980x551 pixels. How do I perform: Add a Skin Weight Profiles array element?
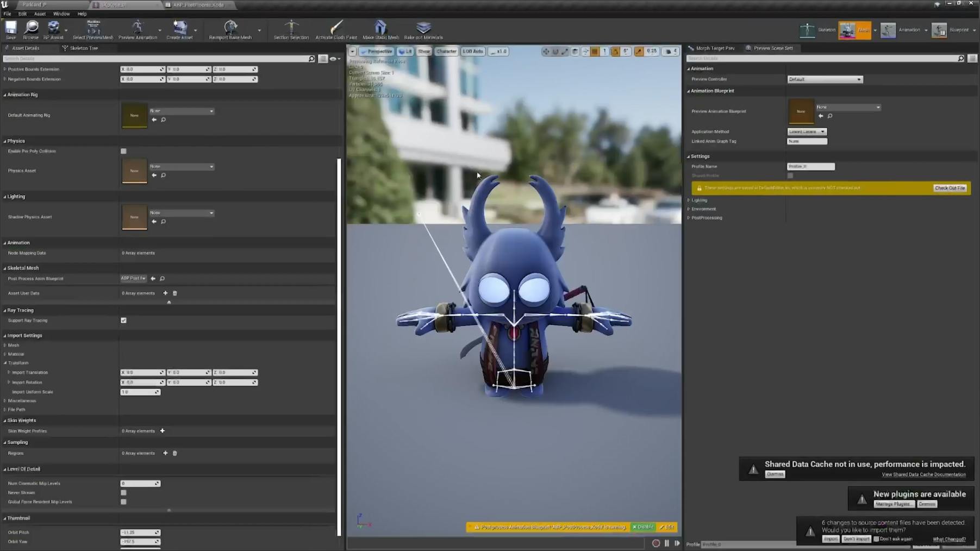click(x=162, y=431)
